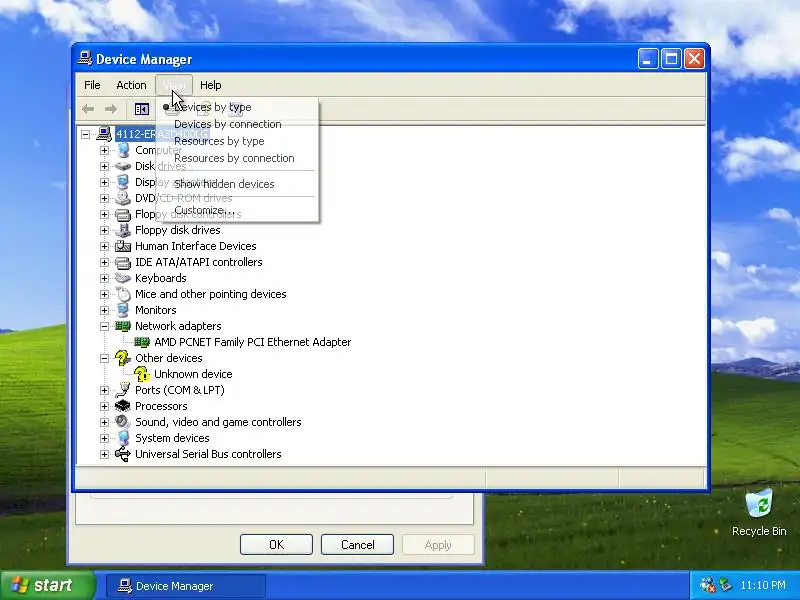The image size is (800, 600).
Task: Click the Mice and other pointing devices icon
Action: tap(123, 294)
